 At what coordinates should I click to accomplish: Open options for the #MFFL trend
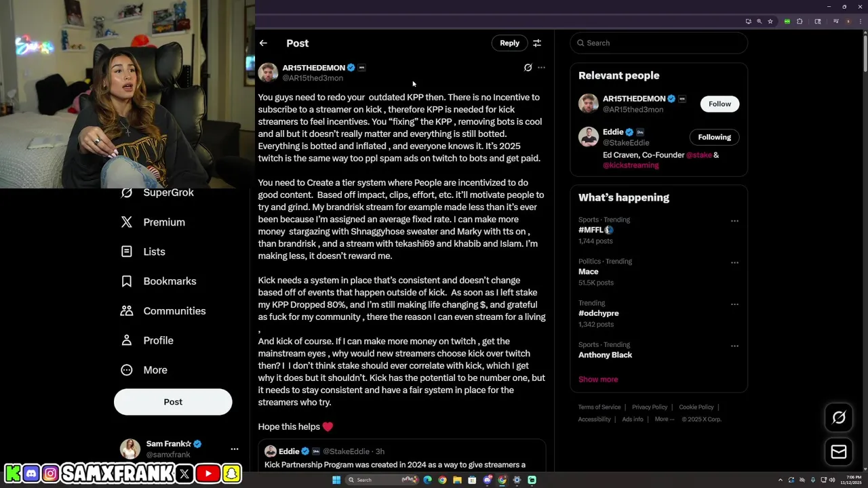click(x=734, y=221)
